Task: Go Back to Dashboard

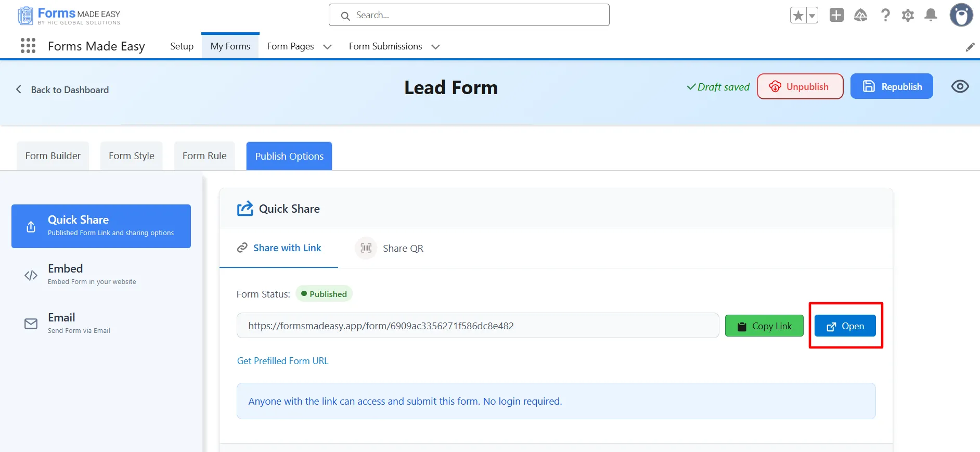Action: 63,89
